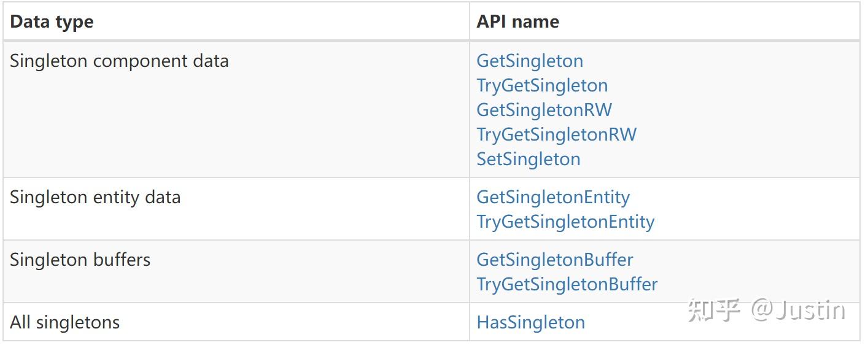Click the "Data type" column header
The width and height of the screenshot is (868, 345).
52,22
